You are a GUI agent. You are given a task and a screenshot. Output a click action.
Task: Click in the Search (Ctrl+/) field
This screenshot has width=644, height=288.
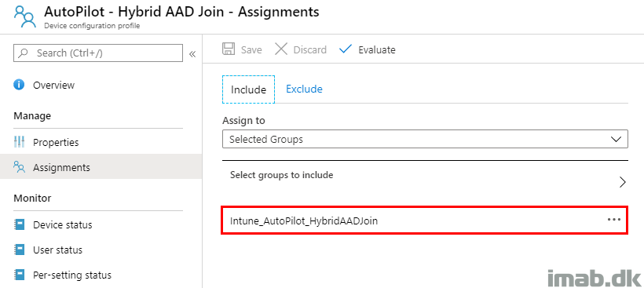tap(98, 53)
